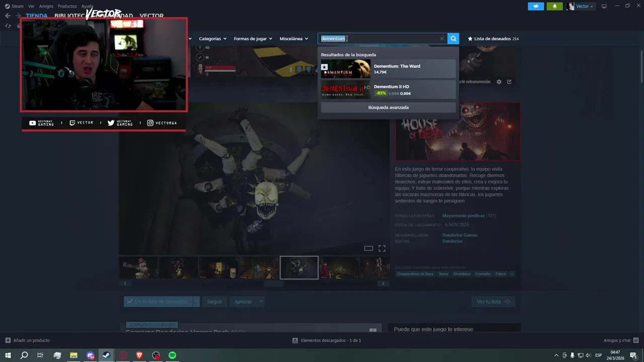Open Windows taskbar search
The height and width of the screenshot is (362, 644).
pyautogui.click(x=24, y=355)
